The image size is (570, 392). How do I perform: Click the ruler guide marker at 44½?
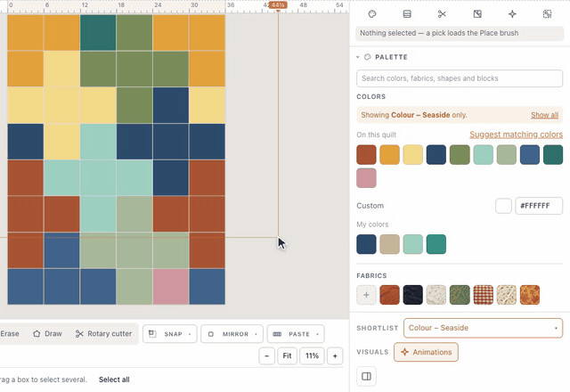(x=278, y=5)
